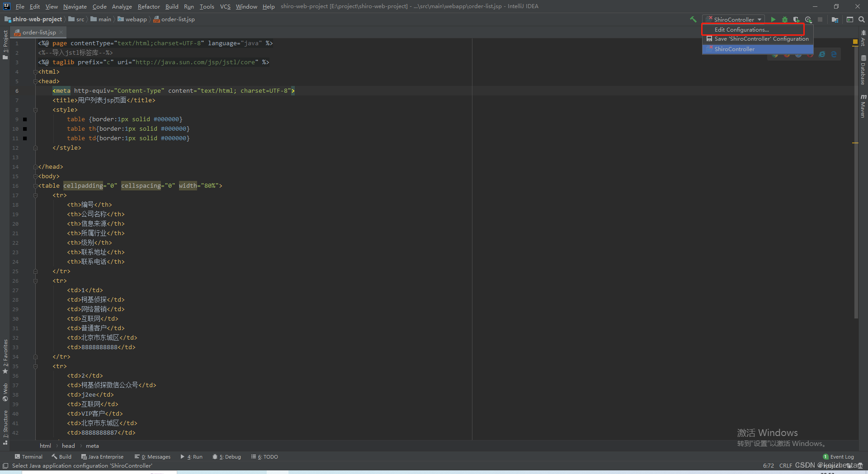The height and width of the screenshot is (474, 868).
Task: Run ShiroController with the green play icon
Action: [x=773, y=19]
